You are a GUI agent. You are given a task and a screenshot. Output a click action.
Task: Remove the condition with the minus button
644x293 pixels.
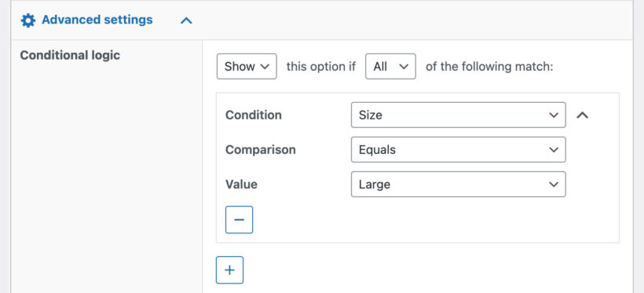(239, 219)
